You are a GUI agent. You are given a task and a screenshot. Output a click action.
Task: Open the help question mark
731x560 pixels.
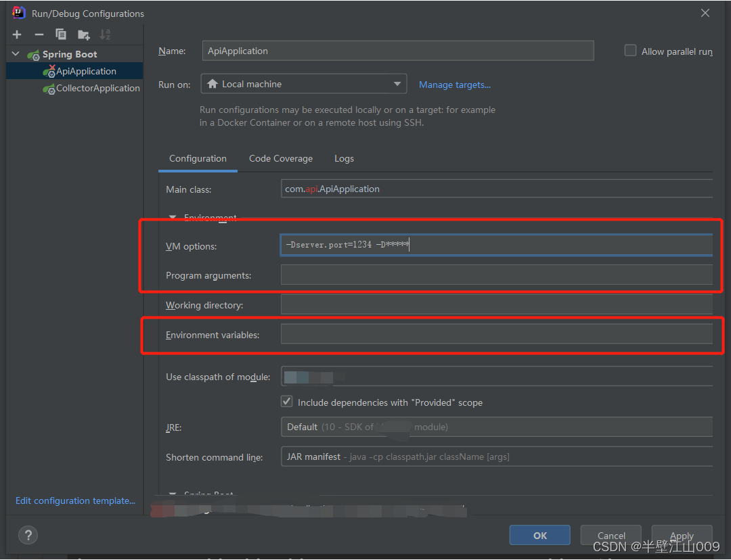pyautogui.click(x=28, y=535)
